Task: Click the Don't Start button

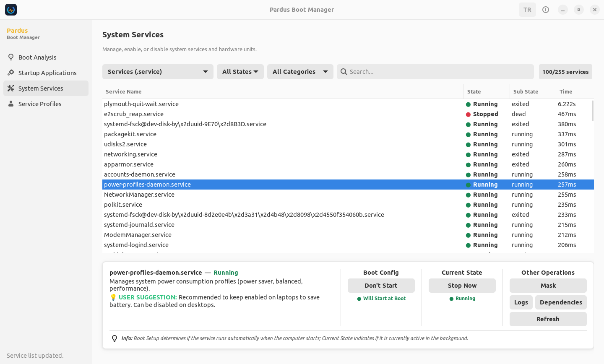Action: click(381, 286)
